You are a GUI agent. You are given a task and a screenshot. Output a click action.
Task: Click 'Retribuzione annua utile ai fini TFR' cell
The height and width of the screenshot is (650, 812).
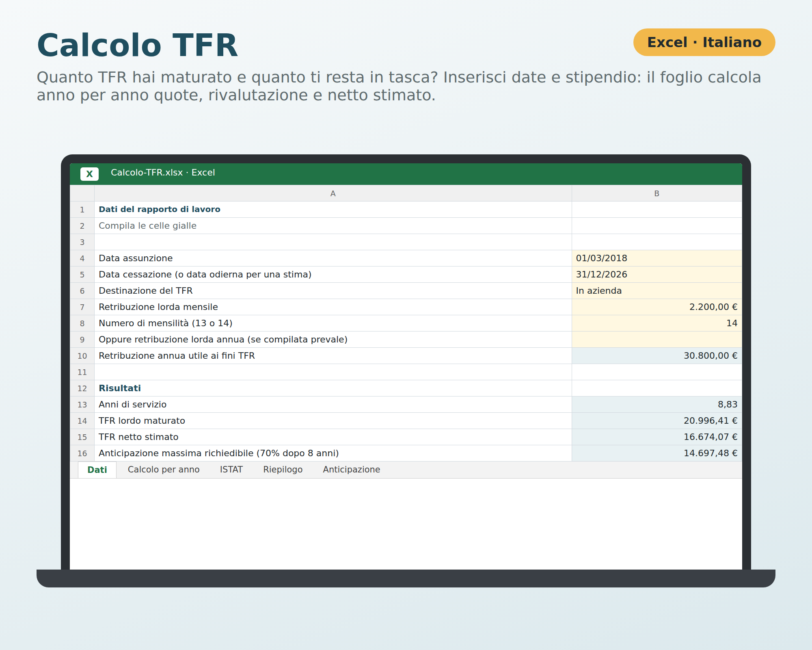[333, 356]
